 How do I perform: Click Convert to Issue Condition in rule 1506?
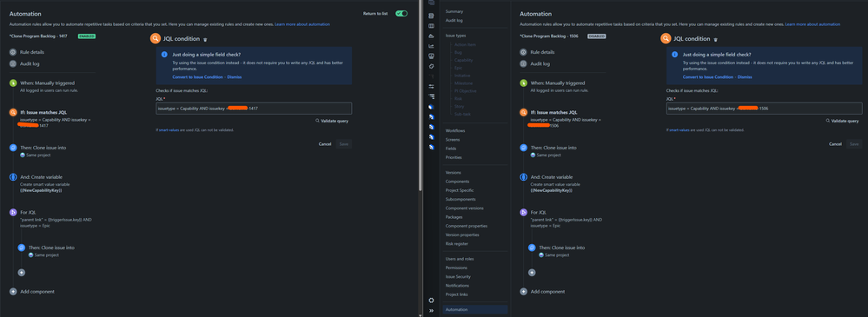(x=708, y=77)
